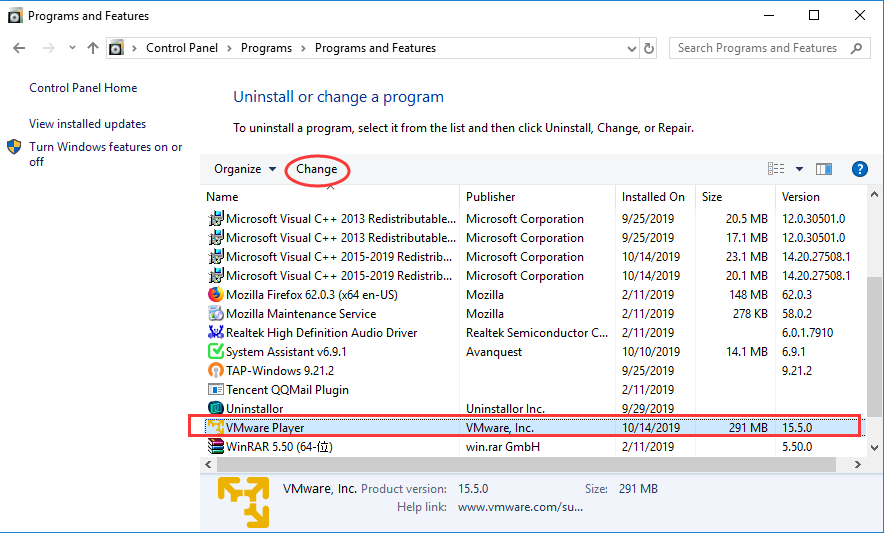884x533 pixels.
Task: Toggle the preview pane icon
Action: [x=824, y=169]
